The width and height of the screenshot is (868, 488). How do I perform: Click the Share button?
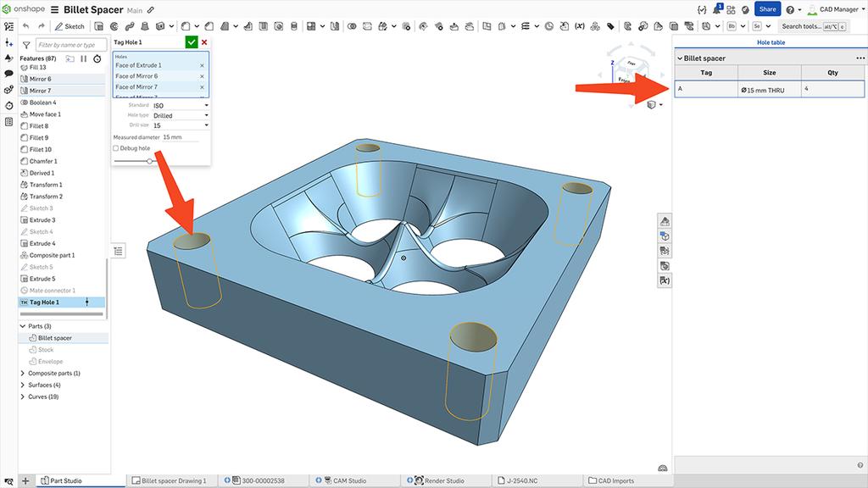767,8
